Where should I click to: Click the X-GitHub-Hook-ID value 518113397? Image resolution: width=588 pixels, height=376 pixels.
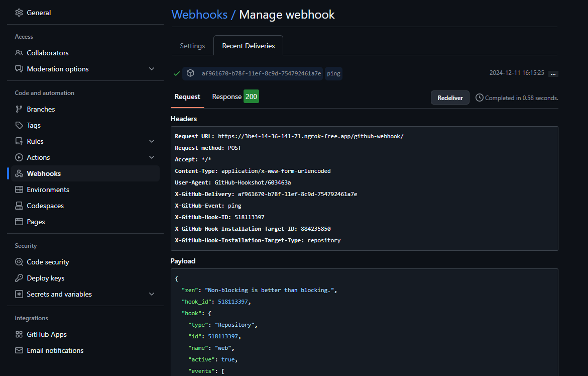(250, 217)
